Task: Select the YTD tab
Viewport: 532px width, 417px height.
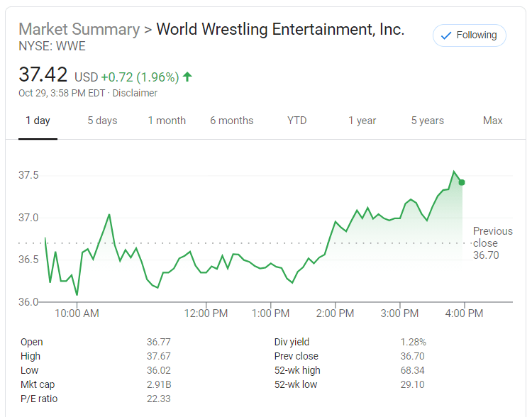Action: pyautogui.click(x=297, y=121)
